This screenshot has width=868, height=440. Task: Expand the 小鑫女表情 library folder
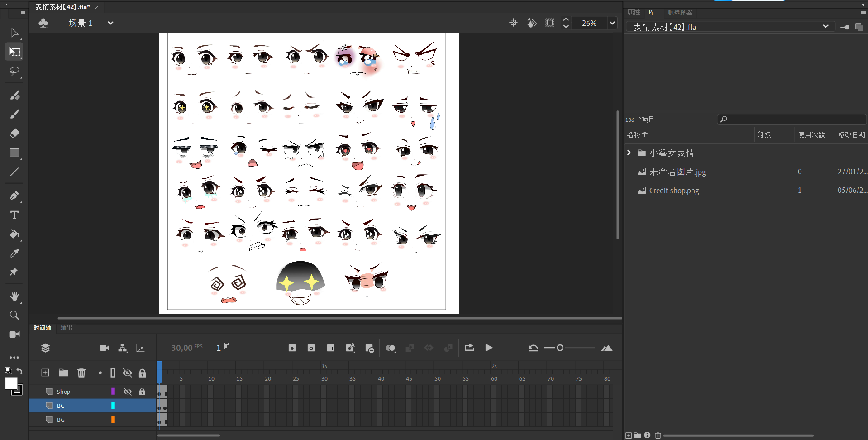(x=629, y=153)
